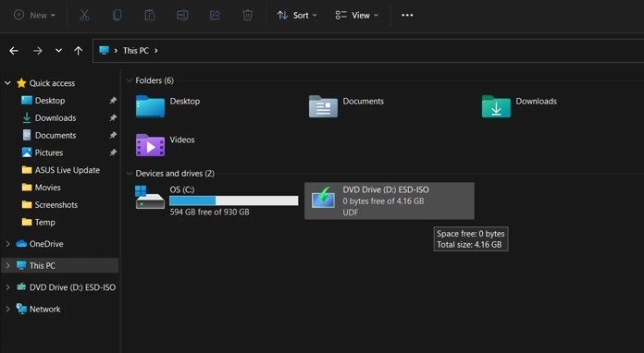The image size is (644, 353).
Task: Go forward with the right arrow
Action: point(38,51)
